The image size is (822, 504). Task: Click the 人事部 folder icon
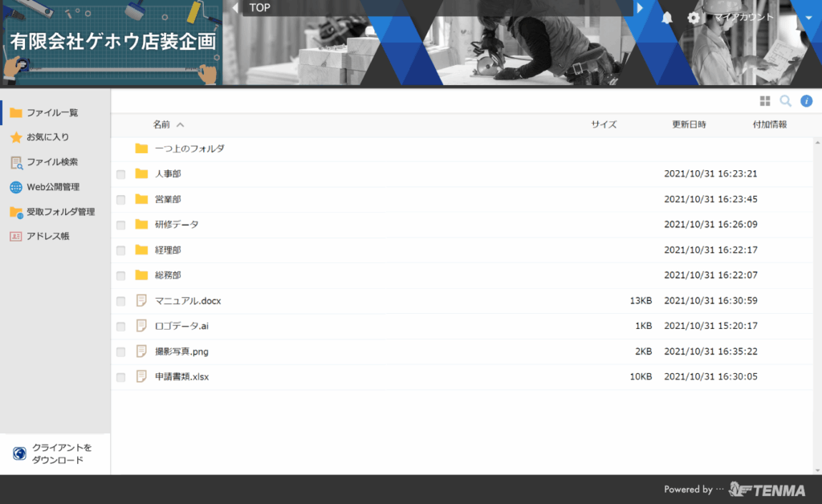(142, 174)
